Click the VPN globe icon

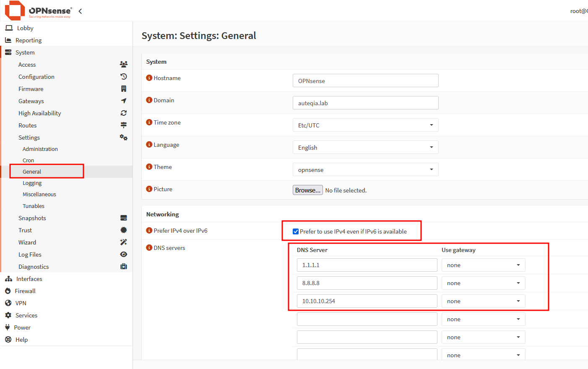point(8,303)
